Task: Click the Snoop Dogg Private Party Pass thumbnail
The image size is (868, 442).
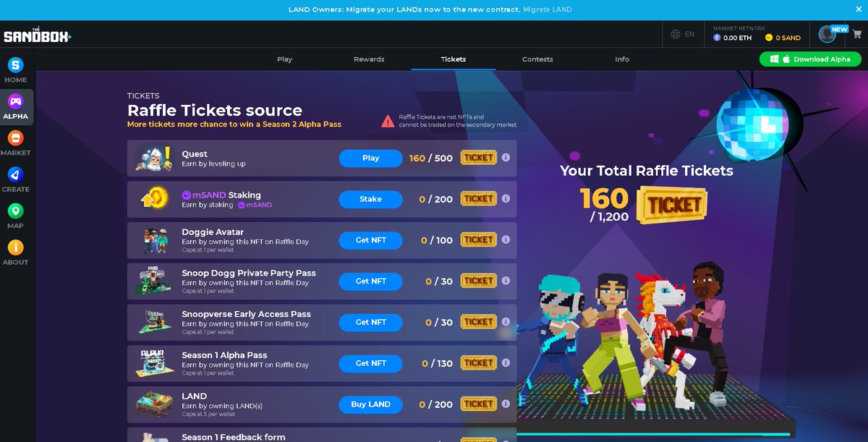Action: pyautogui.click(x=153, y=281)
